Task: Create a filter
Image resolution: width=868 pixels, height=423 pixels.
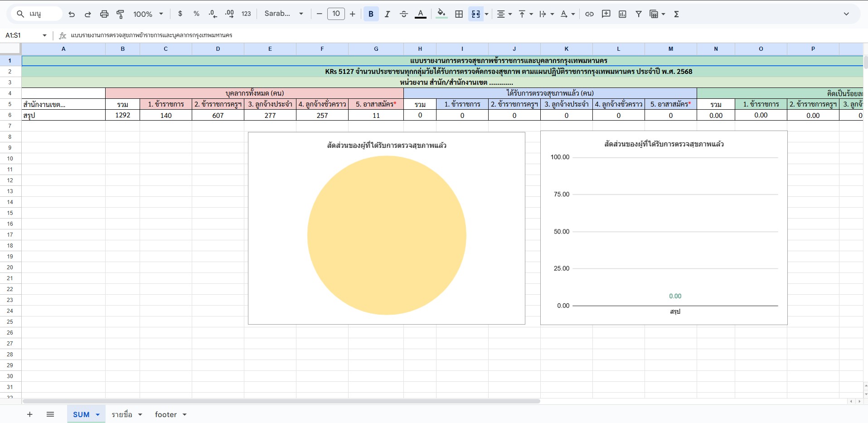Action: click(x=639, y=14)
